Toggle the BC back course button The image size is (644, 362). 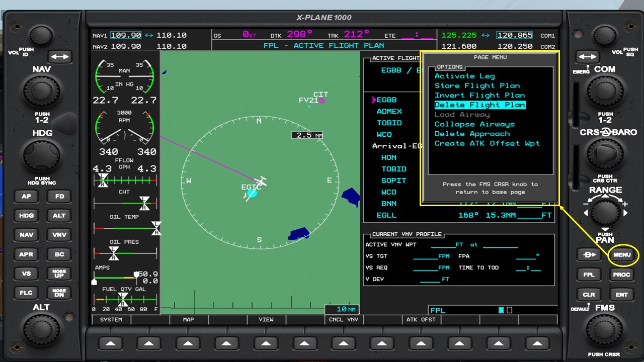59,254
